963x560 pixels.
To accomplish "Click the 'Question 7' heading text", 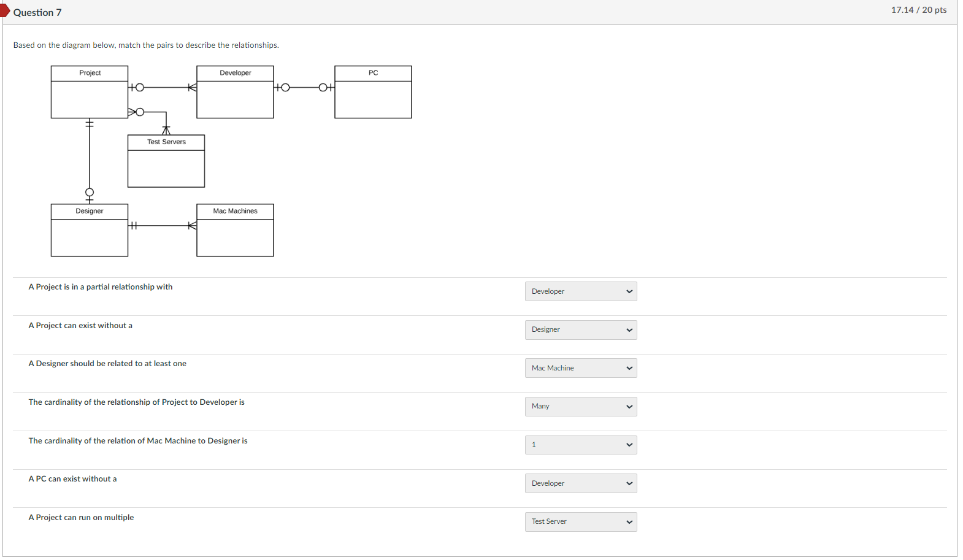I will click(x=37, y=12).
